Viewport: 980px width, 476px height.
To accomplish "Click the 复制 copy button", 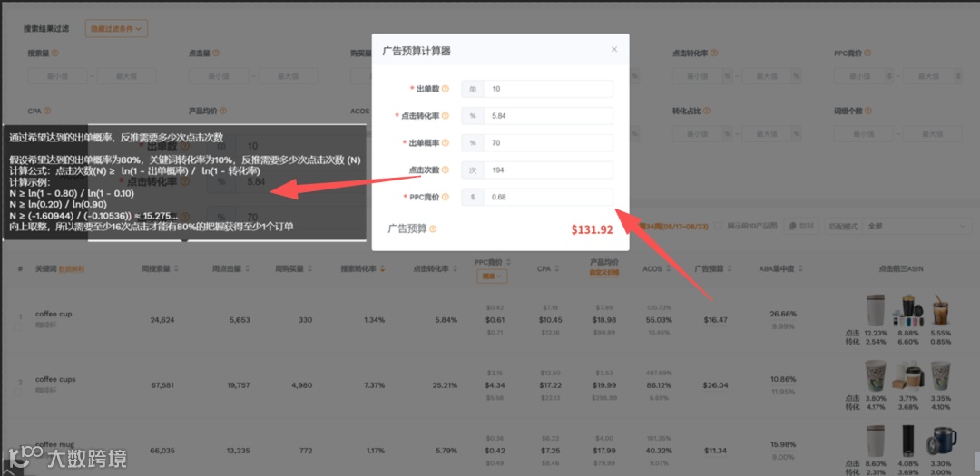I will click(802, 226).
